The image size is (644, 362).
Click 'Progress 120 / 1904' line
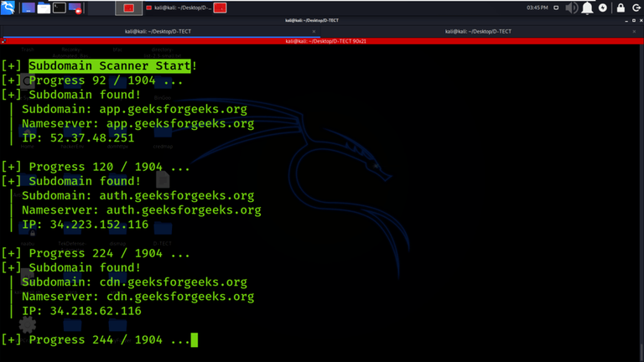click(96, 167)
